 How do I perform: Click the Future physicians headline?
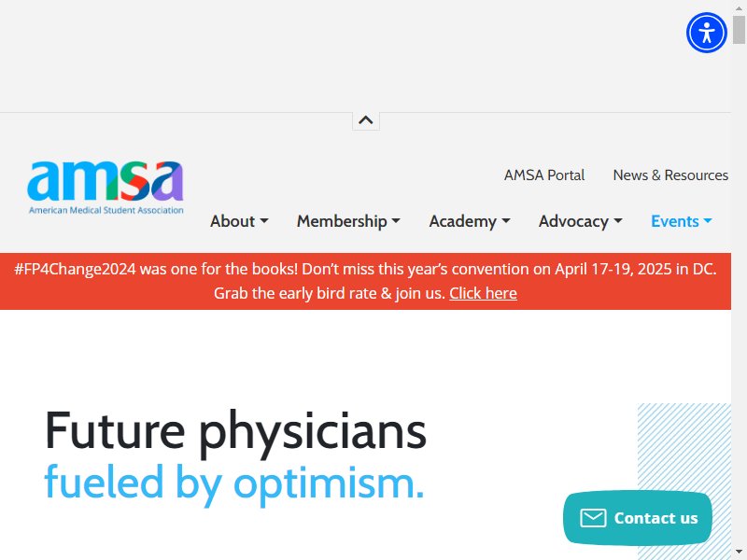[x=235, y=431]
